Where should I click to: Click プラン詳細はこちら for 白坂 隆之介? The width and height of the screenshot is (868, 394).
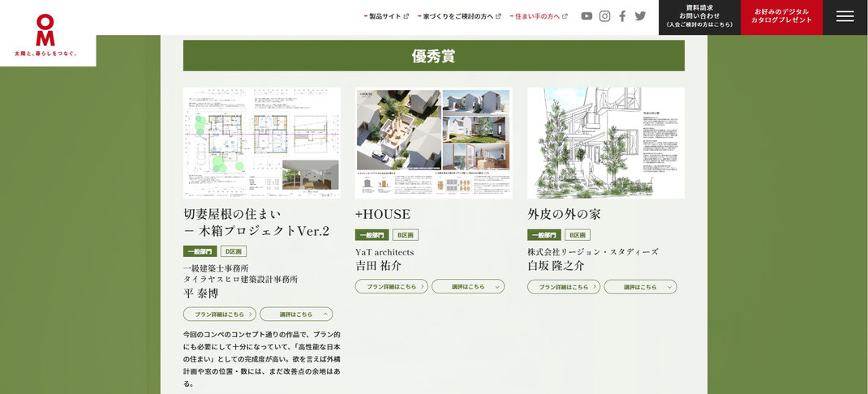coord(564,287)
